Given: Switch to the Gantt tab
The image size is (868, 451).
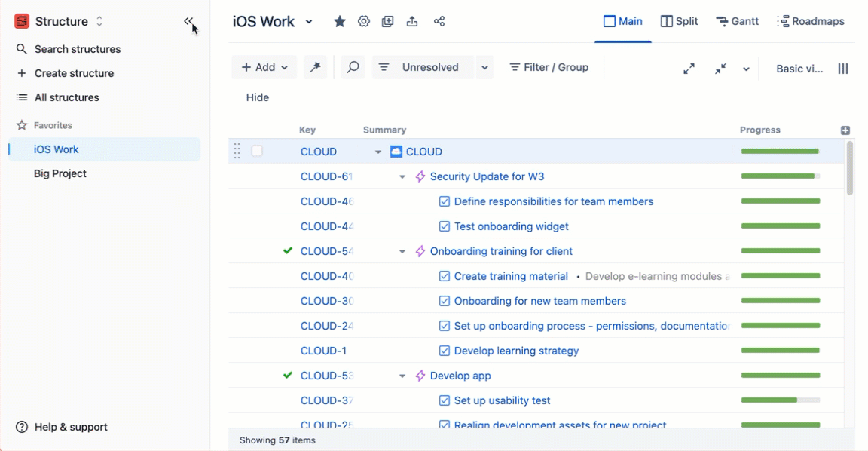Looking at the screenshot, I should coord(737,21).
